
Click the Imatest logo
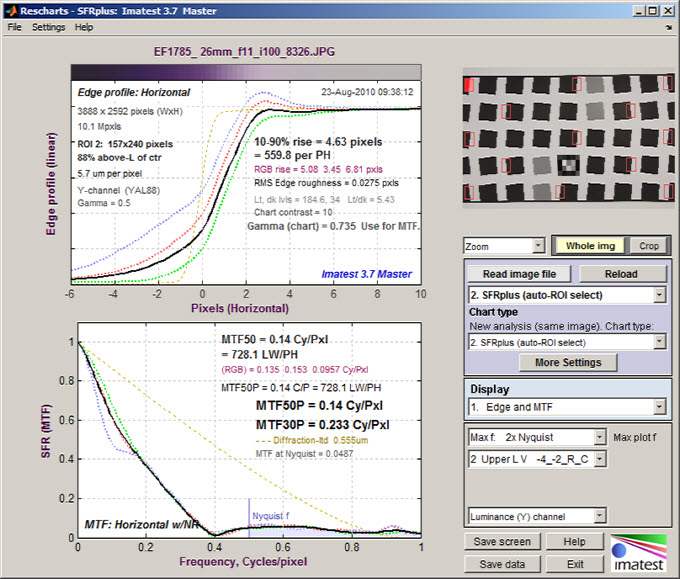tap(638, 553)
